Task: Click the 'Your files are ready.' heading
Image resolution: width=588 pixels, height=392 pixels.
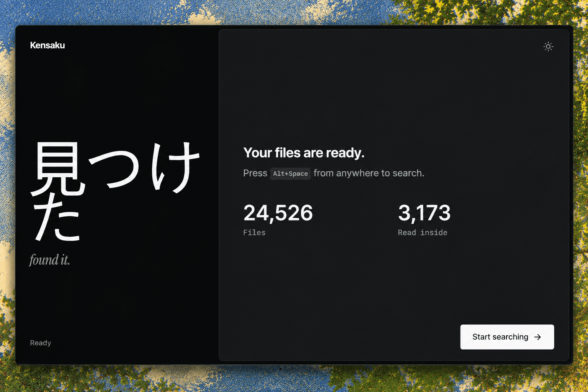Action: coord(304,153)
